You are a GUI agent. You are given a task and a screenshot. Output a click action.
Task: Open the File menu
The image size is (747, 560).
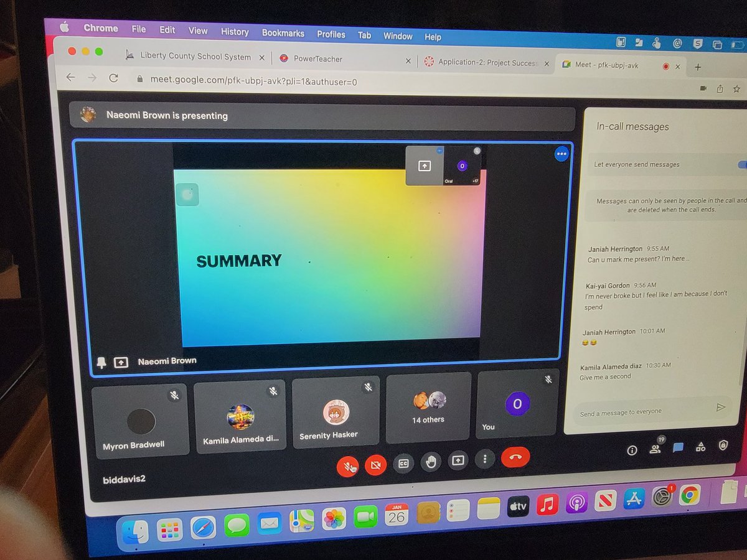139,29
